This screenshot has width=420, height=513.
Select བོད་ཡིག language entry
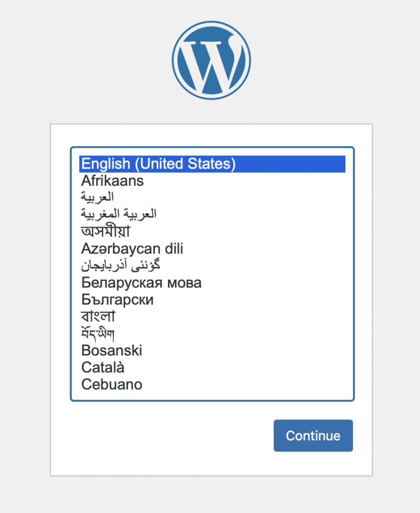pos(212,334)
